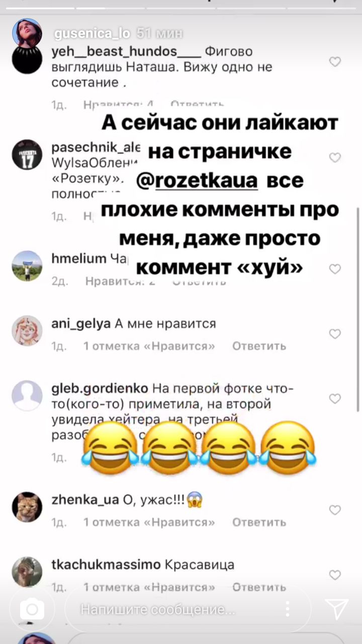362x644 pixels.
Task: Tap heart beside gleb.gordienko comment
Action: click(335, 399)
